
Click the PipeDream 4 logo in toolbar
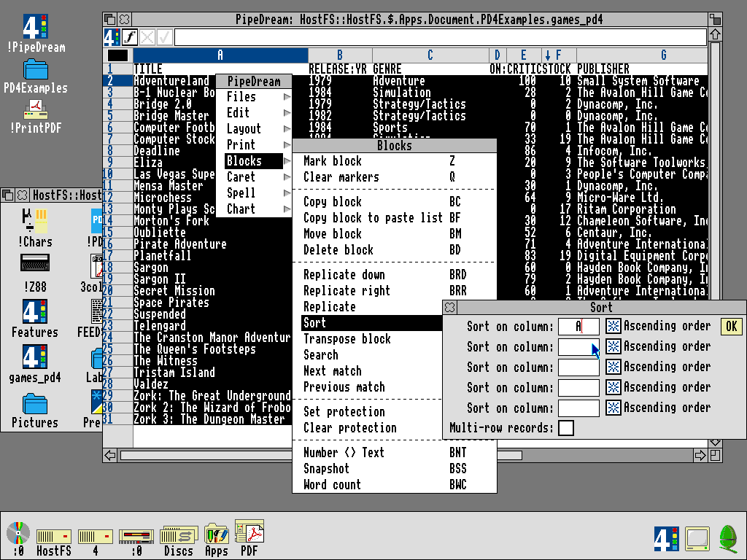tap(112, 37)
